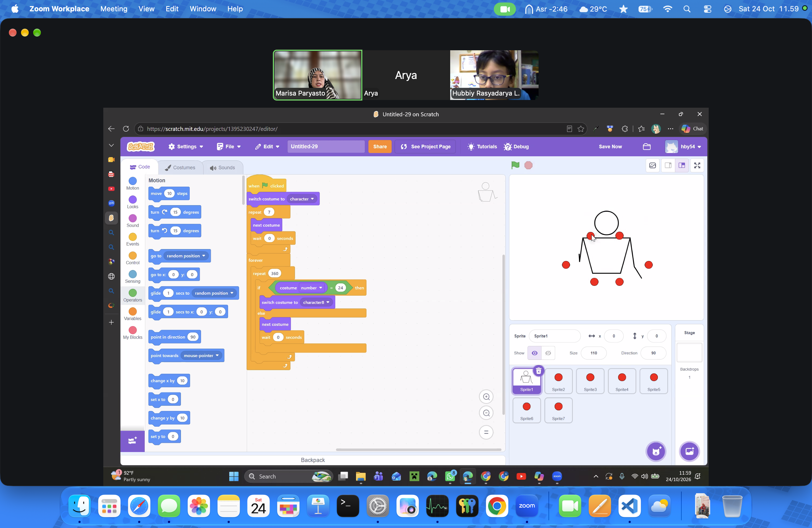The width and height of the screenshot is (812, 528).
Task: Delete Sprite1 with trash icon
Action: tap(538, 371)
